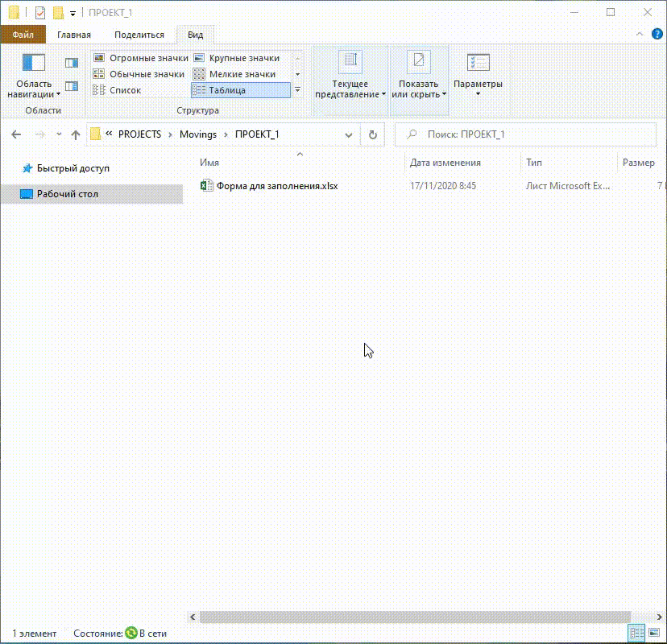Sort by Размер column header
Image resolution: width=667 pixels, height=644 pixels.
pyautogui.click(x=640, y=163)
